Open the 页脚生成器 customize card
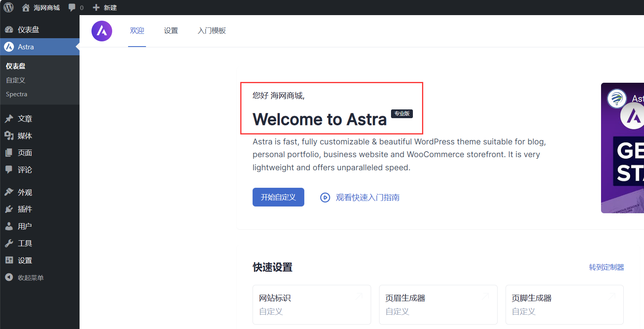Viewport: 644px width, 329px height. 564,305
